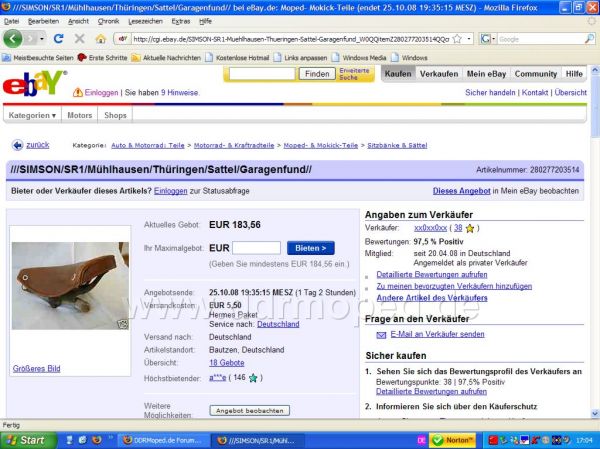Open the Motors tab
The image size is (600, 449).
coord(80,115)
